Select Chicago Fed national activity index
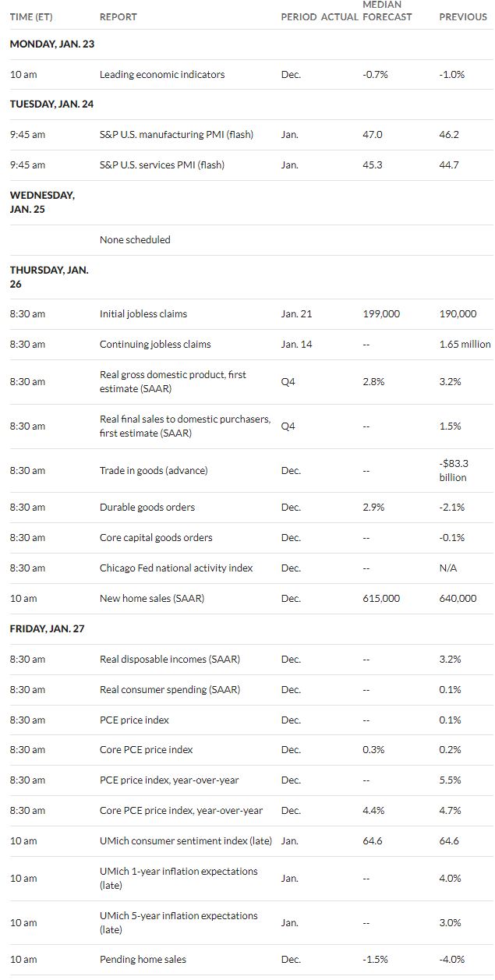The width and height of the screenshot is (495, 980). point(176,568)
